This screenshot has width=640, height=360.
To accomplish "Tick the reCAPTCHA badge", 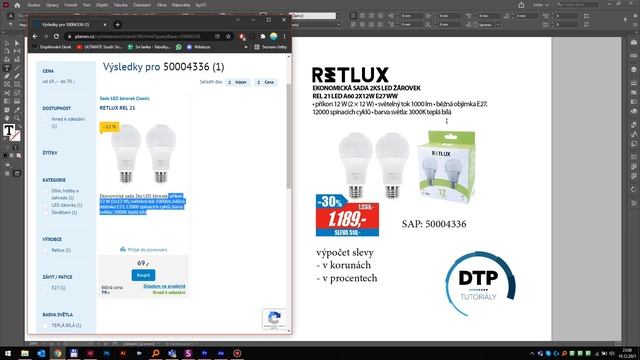I will pos(274,319).
